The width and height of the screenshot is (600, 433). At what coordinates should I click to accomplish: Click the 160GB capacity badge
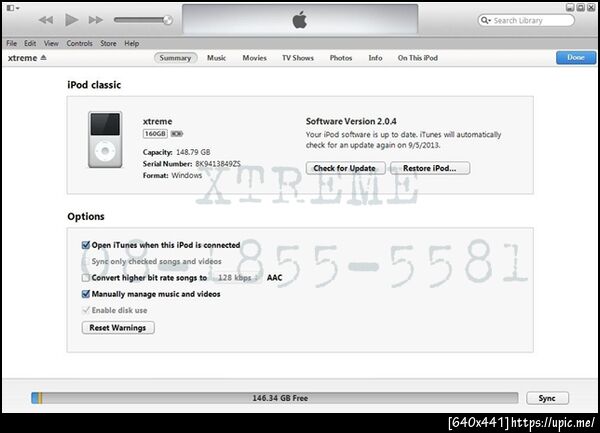point(155,133)
